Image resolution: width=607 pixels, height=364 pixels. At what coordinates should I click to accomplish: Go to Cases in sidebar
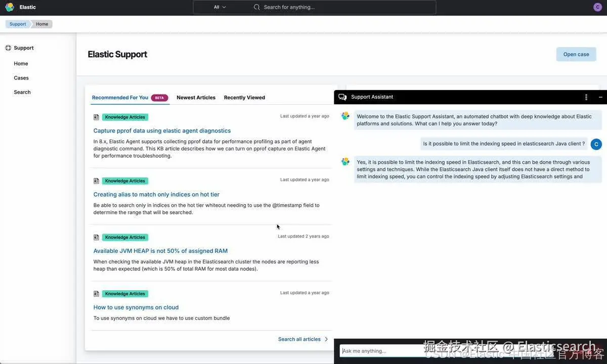[x=21, y=78]
